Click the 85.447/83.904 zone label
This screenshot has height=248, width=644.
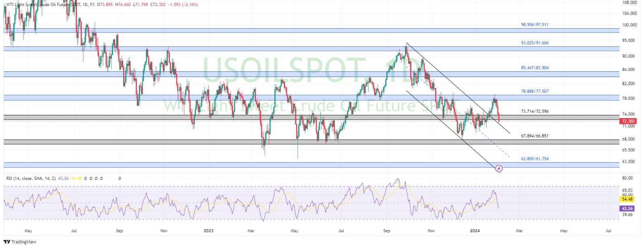(535, 68)
